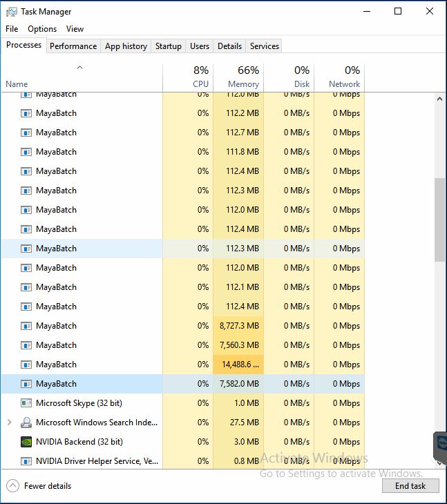Viewport: 447px width, 504px height.
Task: Expand the Microsoft Windows Search Indexer group
Action: (9, 423)
